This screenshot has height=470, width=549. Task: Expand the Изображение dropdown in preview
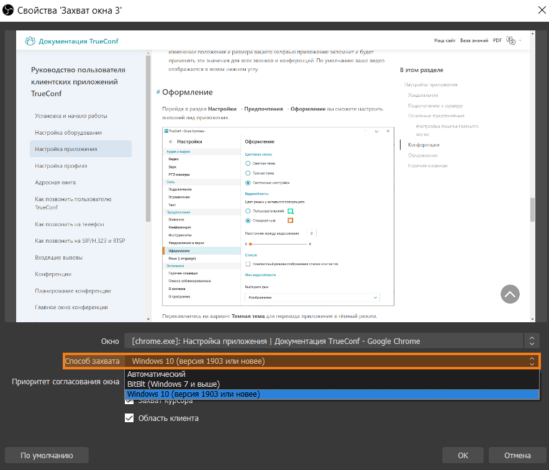(x=312, y=297)
